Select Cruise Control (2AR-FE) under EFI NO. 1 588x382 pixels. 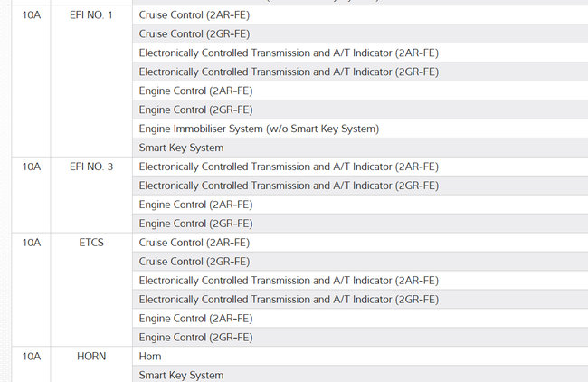[x=195, y=15]
